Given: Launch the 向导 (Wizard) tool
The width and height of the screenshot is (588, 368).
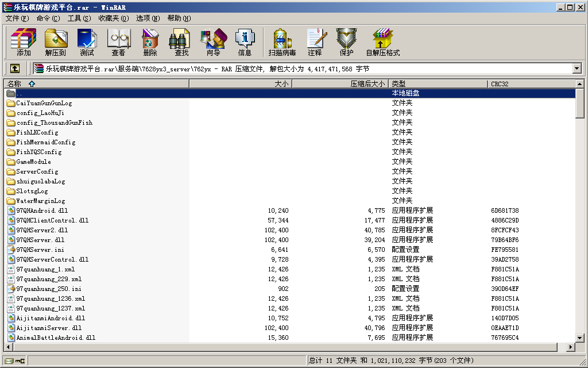Looking at the screenshot, I should [x=213, y=42].
